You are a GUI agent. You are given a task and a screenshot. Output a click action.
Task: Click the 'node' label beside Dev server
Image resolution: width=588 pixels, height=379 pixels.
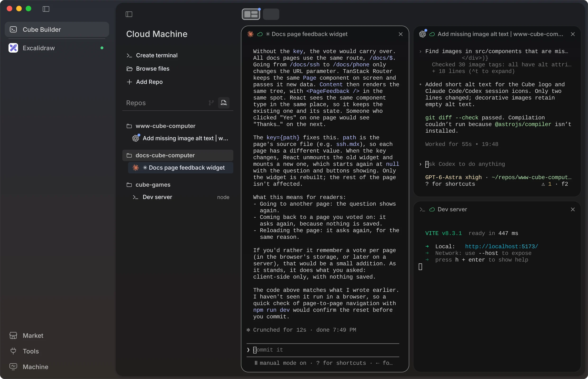(223, 197)
